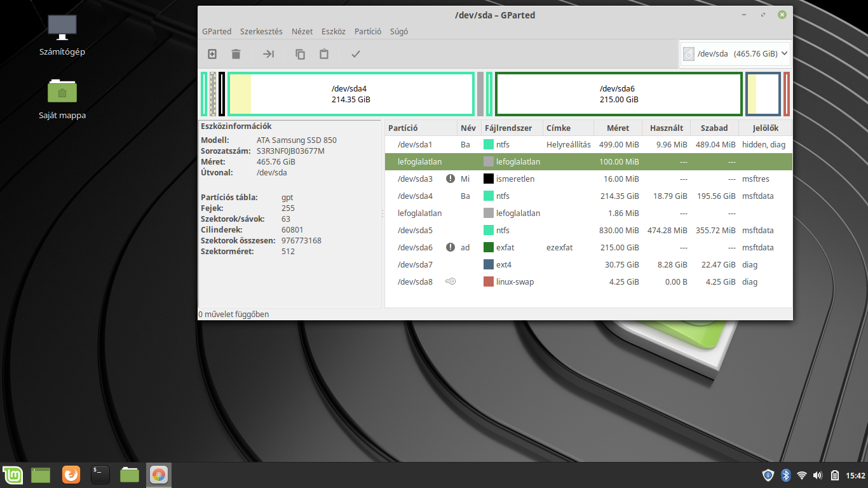
Task: Select the /dev/sda3 partition name
Action: click(x=415, y=179)
